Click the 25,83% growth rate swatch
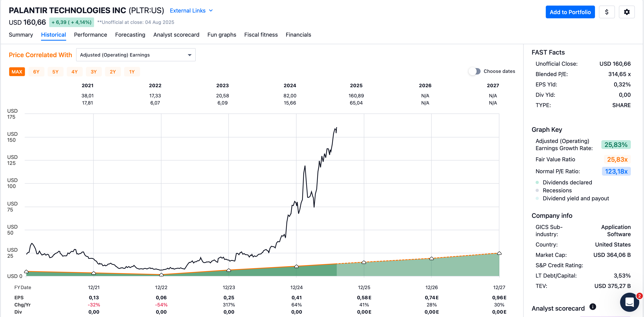 tap(616, 145)
